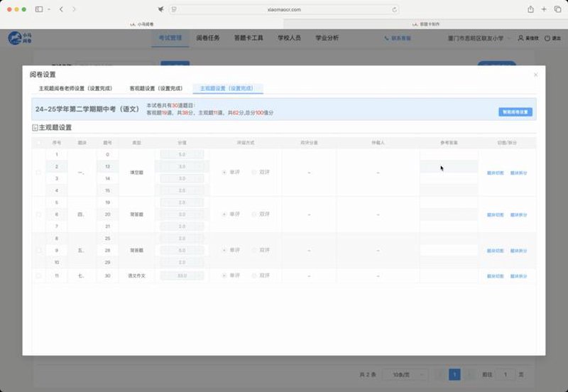Click the 语文作文 type cell
568x392 pixels.
click(x=136, y=276)
